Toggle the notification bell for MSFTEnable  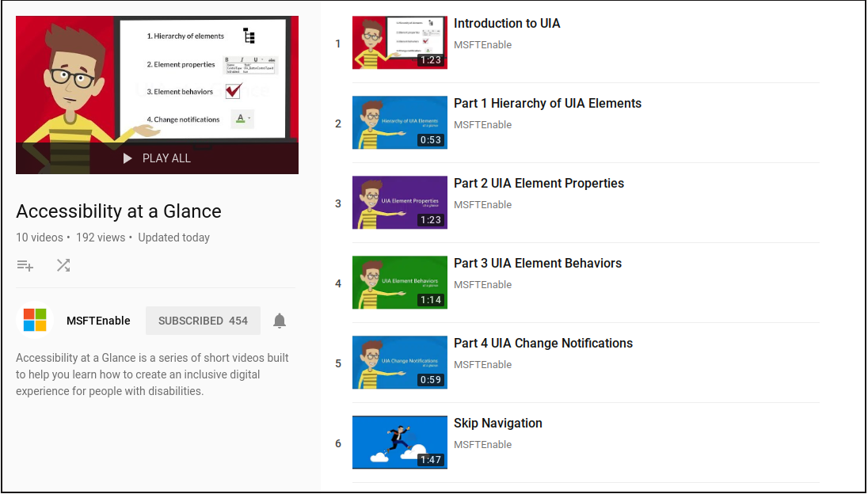click(x=280, y=321)
